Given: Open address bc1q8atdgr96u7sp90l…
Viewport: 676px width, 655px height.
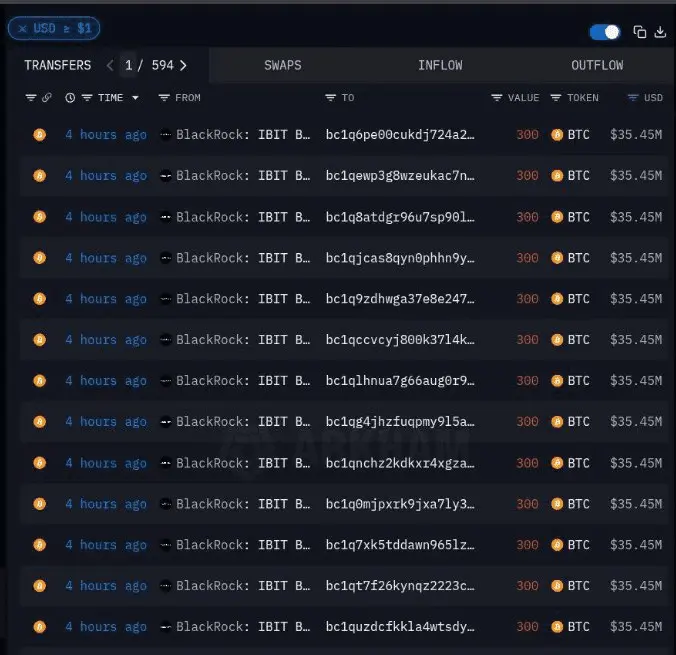Looking at the screenshot, I should coord(400,217).
